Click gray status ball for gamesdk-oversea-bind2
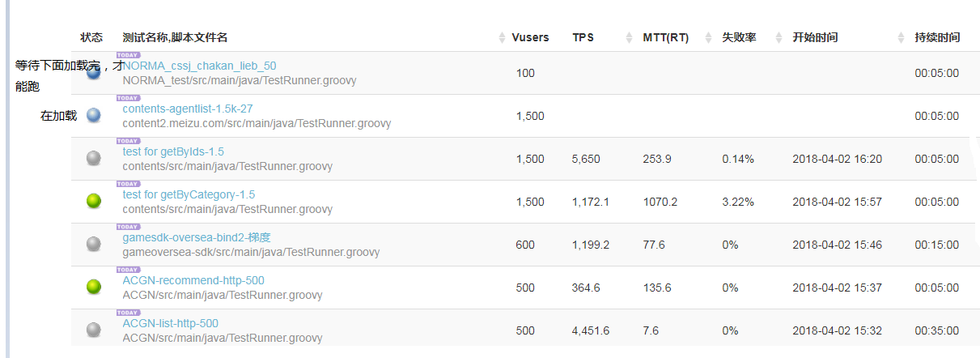The image size is (980, 358). (94, 244)
